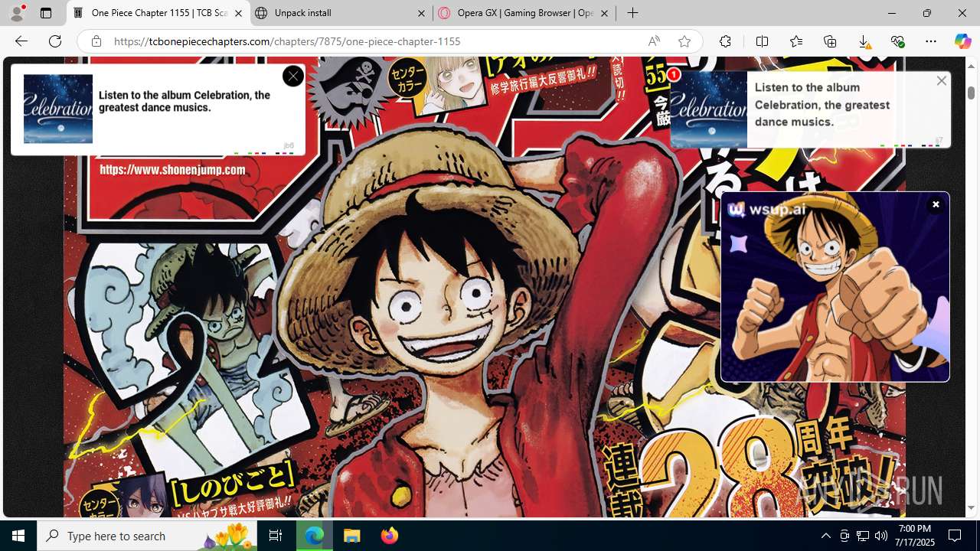
Task: Toggle split screen view
Action: [x=762, y=41]
